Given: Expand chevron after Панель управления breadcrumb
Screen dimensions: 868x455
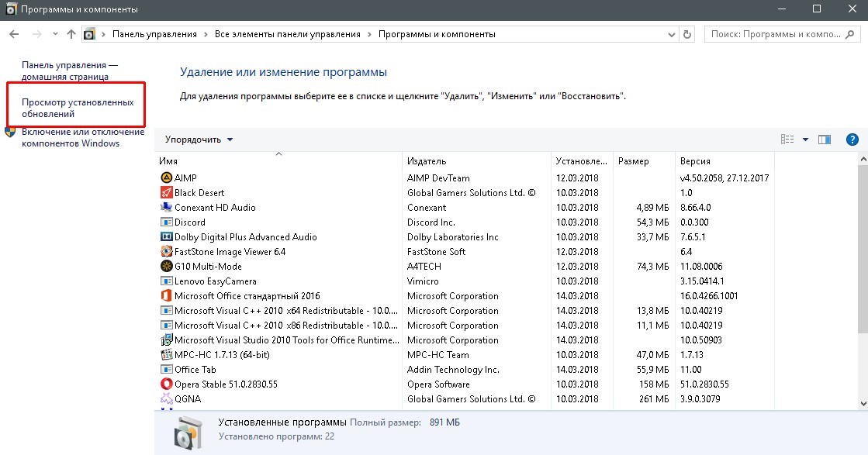Looking at the screenshot, I should pyautogui.click(x=206, y=34).
